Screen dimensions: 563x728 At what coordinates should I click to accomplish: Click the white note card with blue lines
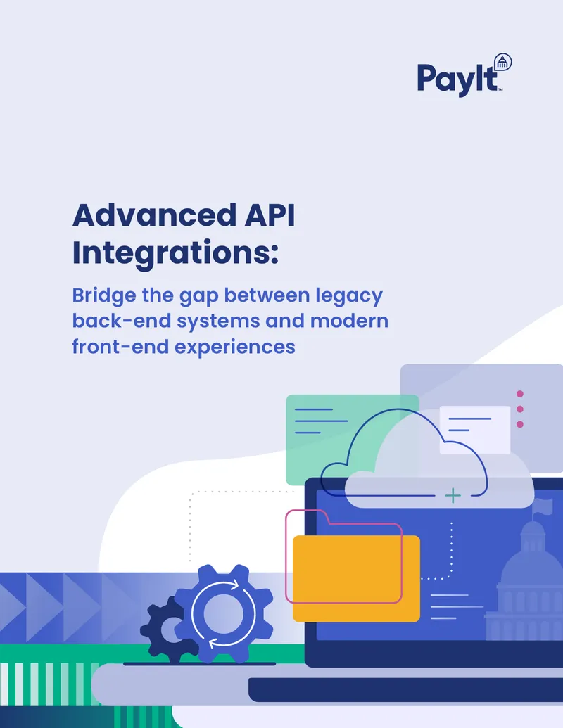coord(475,430)
